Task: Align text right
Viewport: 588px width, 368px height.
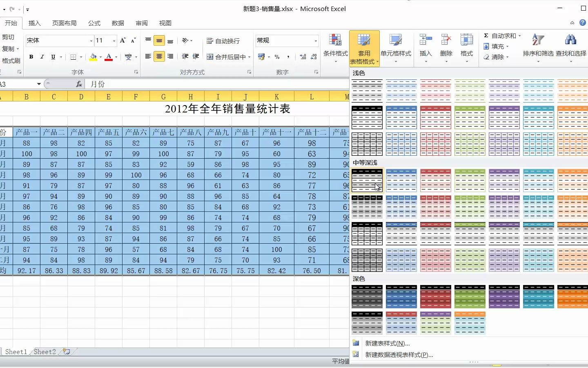Action: pyautogui.click(x=170, y=56)
